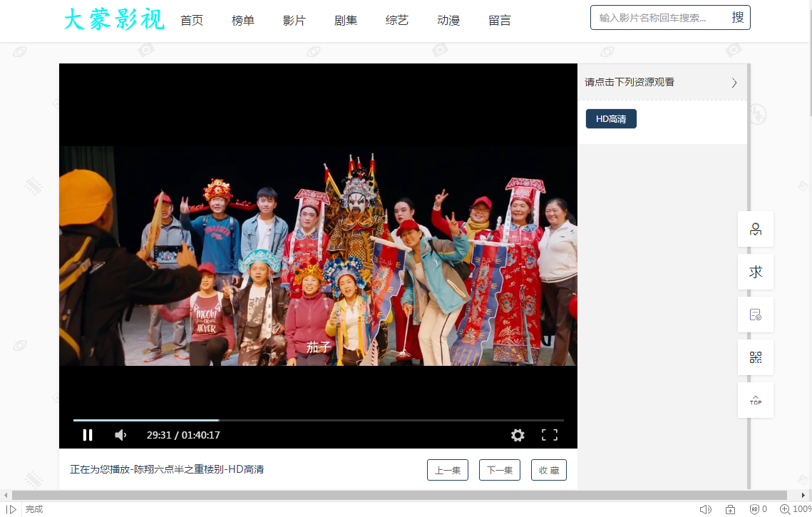
Task: Open the 影片 movies menu
Action: pos(294,20)
